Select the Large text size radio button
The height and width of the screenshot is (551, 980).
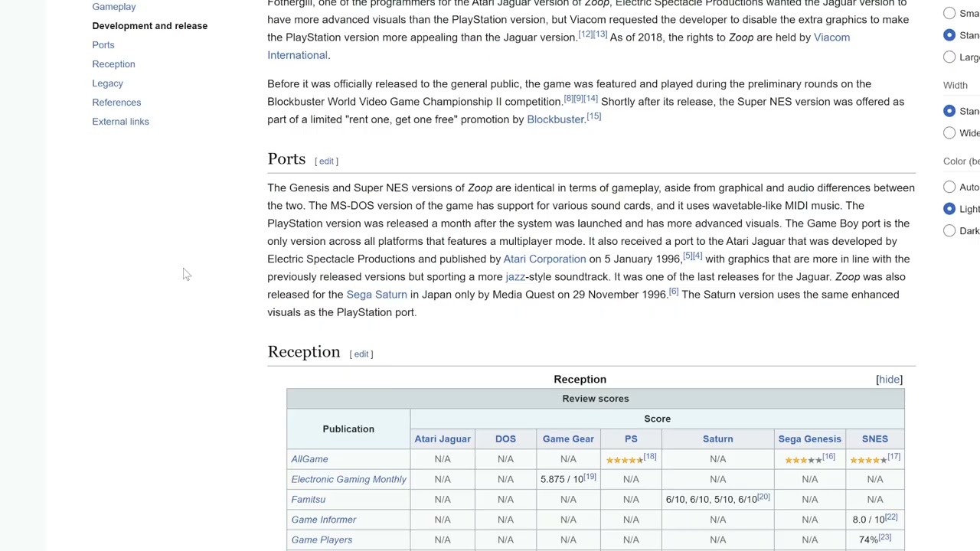(x=949, y=57)
